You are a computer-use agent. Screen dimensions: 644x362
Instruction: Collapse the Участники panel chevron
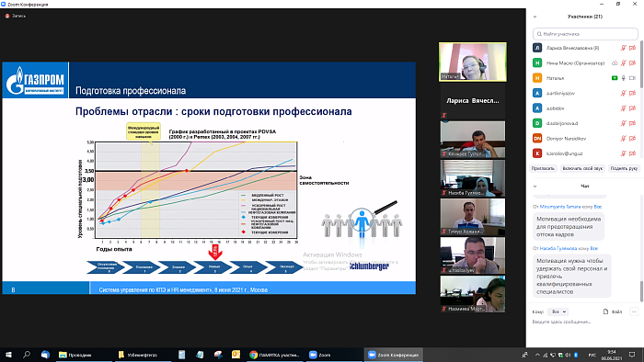pyautogui.click(x=535, y=17)
